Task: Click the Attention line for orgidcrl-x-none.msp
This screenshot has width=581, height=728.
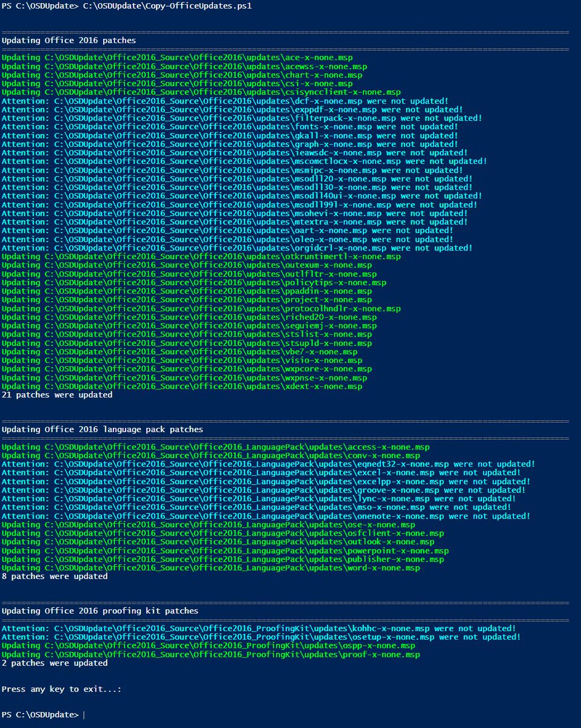Action: tap(237, 248)
